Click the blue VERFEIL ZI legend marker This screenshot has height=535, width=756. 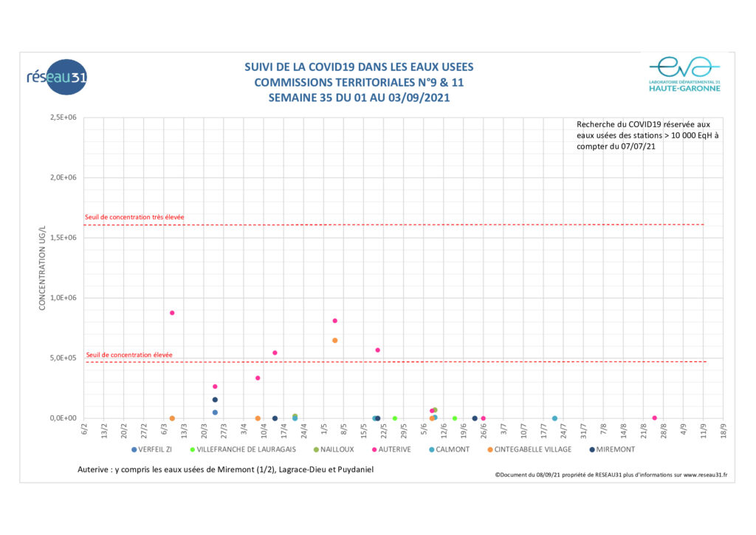(x=134, y=449)
